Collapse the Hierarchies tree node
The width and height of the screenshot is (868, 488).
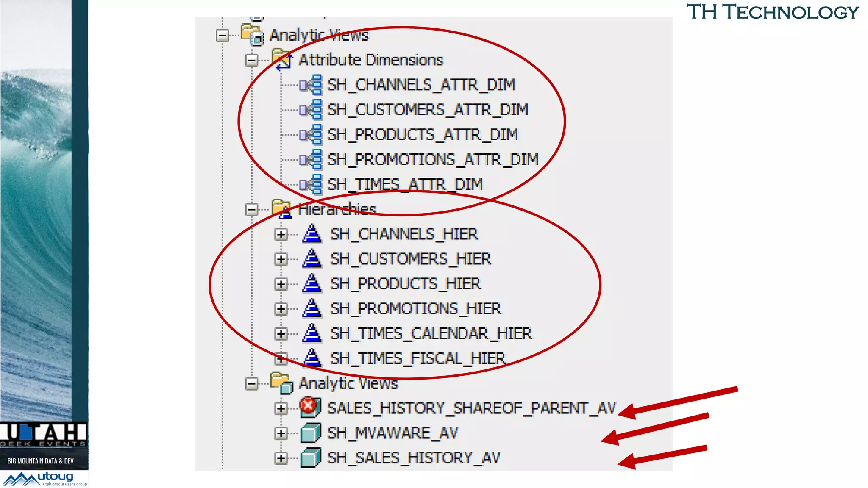point(252,209)
